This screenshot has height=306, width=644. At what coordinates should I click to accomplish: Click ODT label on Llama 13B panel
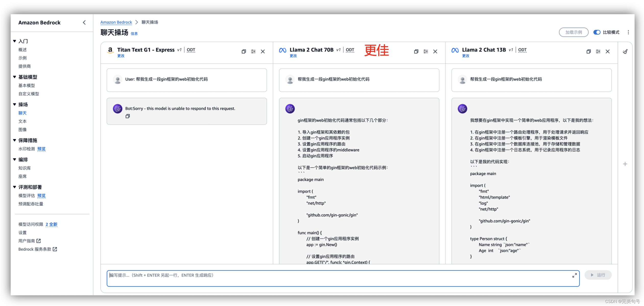coord(522,50)
